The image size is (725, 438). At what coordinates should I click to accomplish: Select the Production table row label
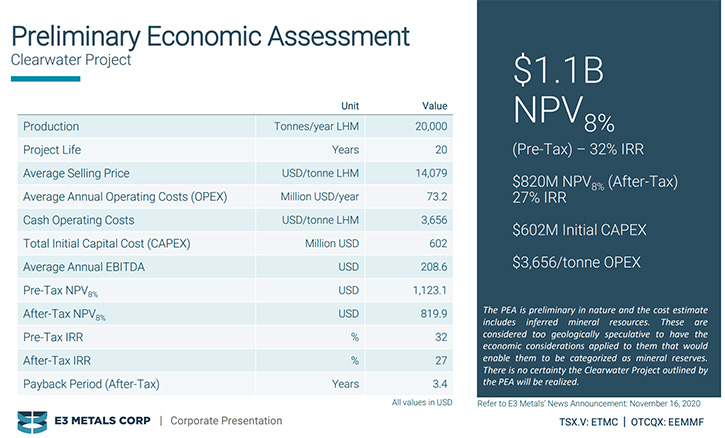point(51,127)
